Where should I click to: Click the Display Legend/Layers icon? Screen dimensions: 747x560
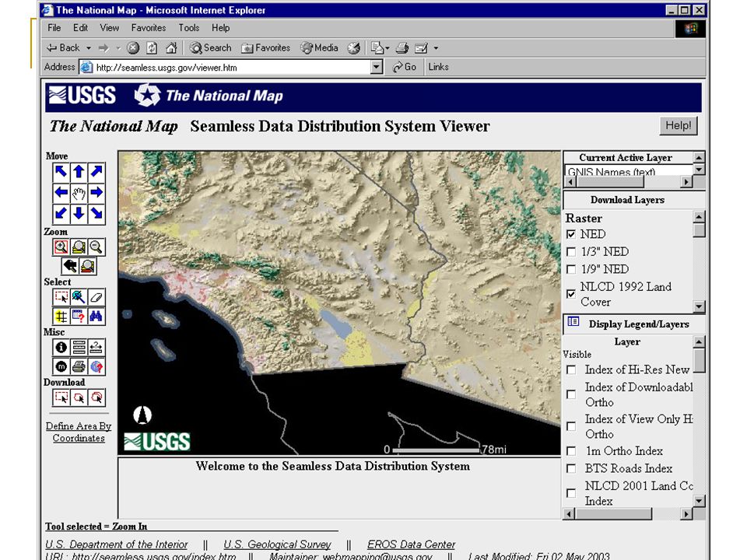573,322
